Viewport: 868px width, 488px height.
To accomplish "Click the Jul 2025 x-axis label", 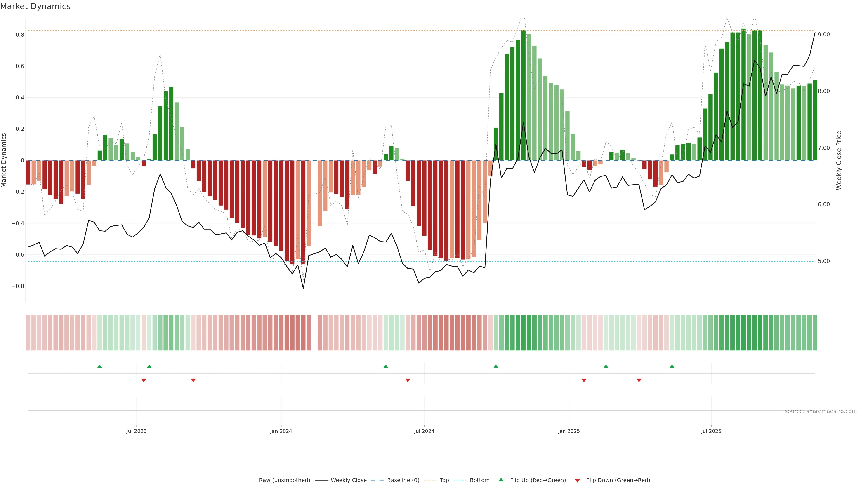I will pyautogui.click(x=711, y=431).
